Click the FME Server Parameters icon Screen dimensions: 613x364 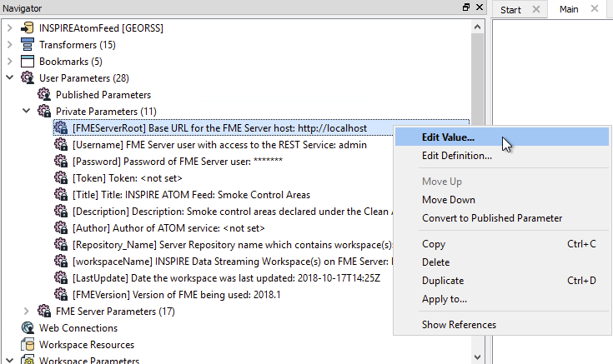(44, 312)
